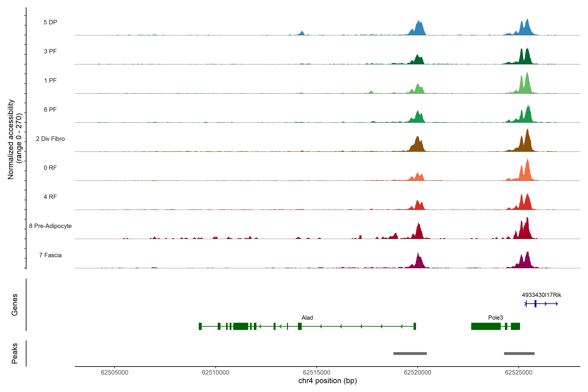Screen dimensions: 588x392
Task: Click the wide Alad exon block
Action: tap(240, 326)
